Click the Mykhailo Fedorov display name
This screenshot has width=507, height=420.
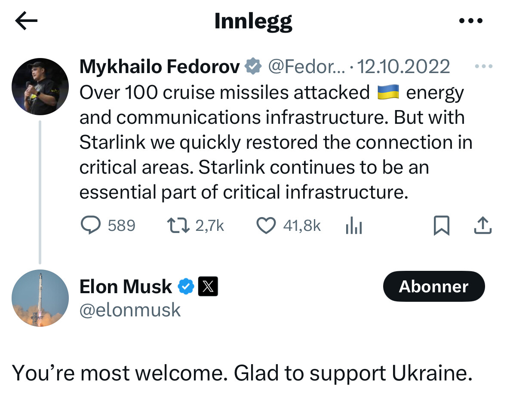coord(160,67)
